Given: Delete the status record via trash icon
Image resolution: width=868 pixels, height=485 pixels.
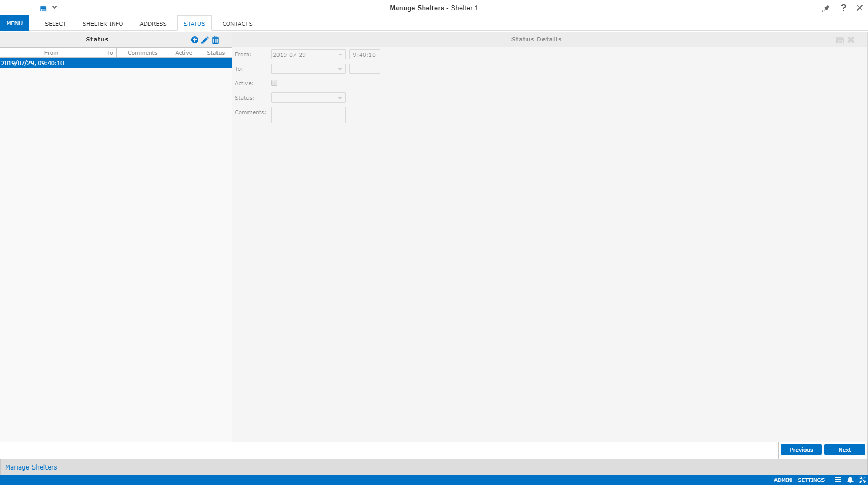Looking at the screenshot, I should 215,40.
